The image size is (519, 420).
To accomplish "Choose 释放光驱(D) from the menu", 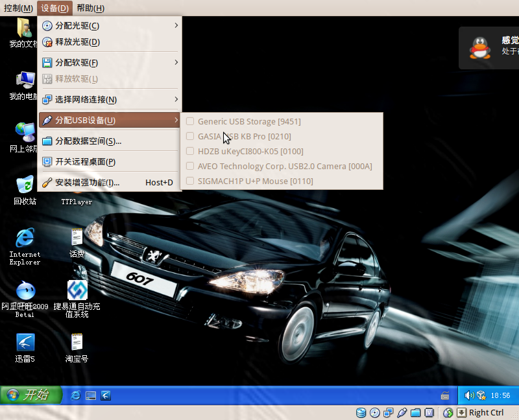I will (x=110, y=42).
